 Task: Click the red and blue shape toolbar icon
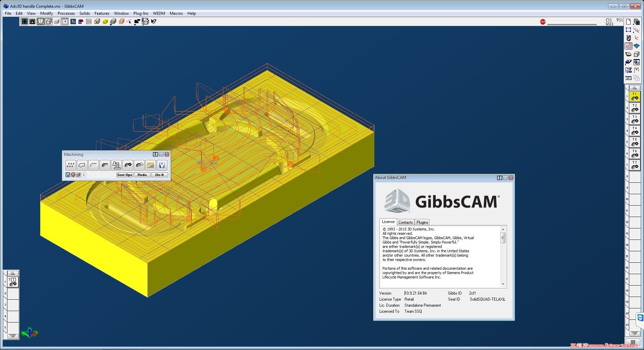point(81,21)
